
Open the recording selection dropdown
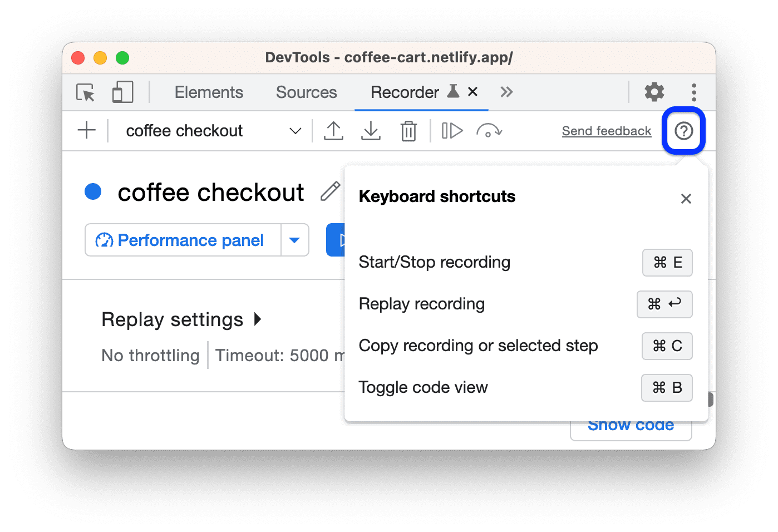pyautogui.click(x=295, y=130)
